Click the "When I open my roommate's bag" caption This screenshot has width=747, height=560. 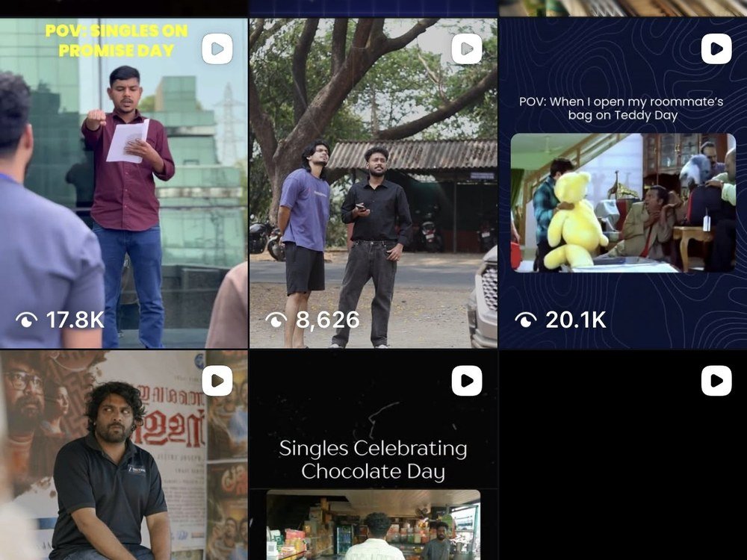pyautogui.click(x=622, y=108)
